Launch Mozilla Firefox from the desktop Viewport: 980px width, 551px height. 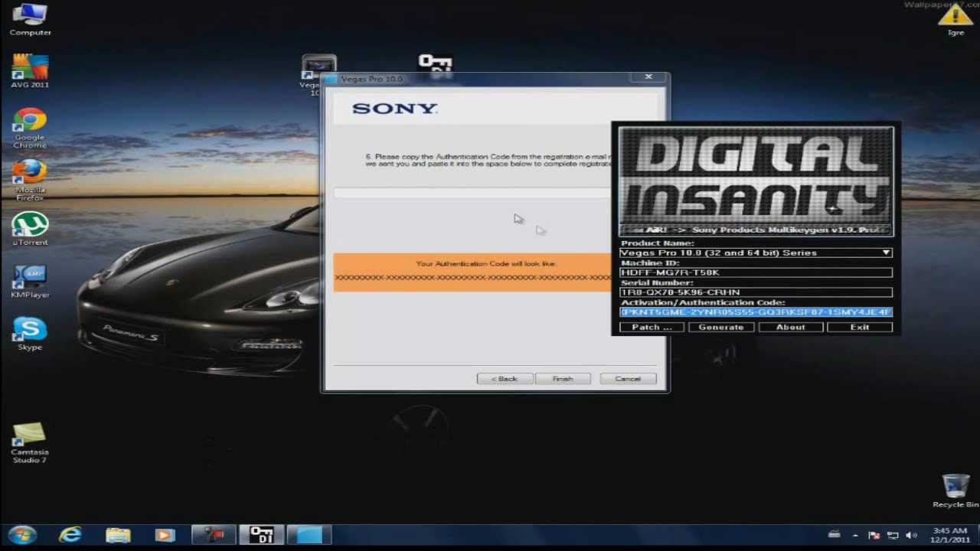[30, 180]
